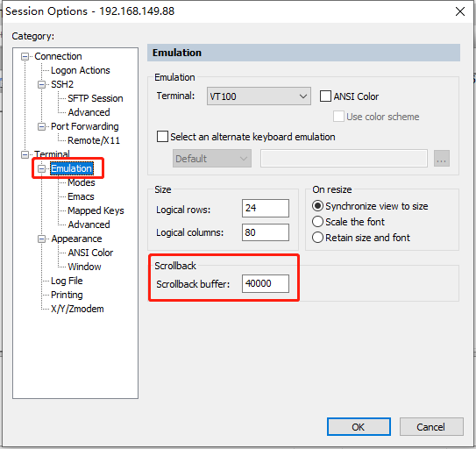Screen dimensions: 476x449
Task: Collapse the Port Forwarding node
Action: [41, 126]
